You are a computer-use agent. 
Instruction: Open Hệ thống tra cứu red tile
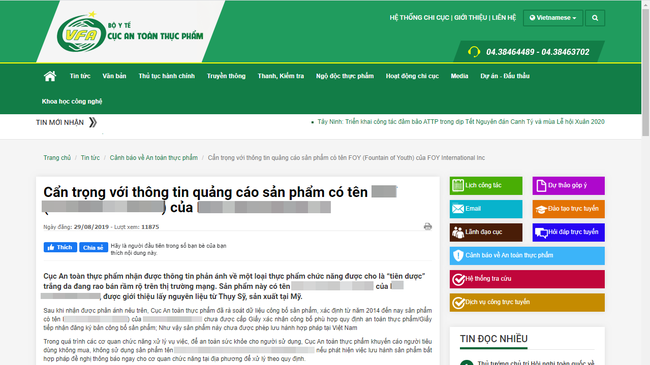click(x=527, y=279)
